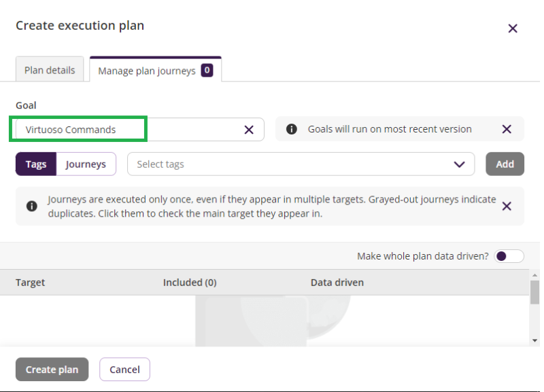Switch to the Plan details tab
544x392 pixels.
pos(49,69)
